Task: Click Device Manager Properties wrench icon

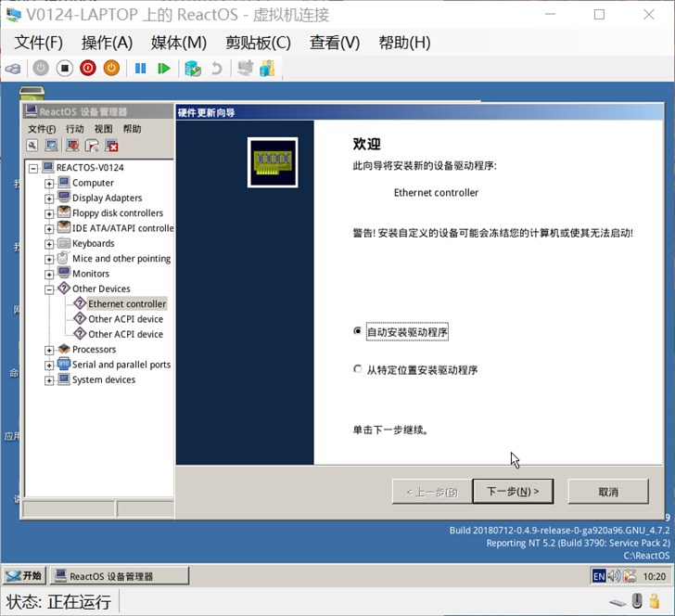Action: (x=32, y=146)
